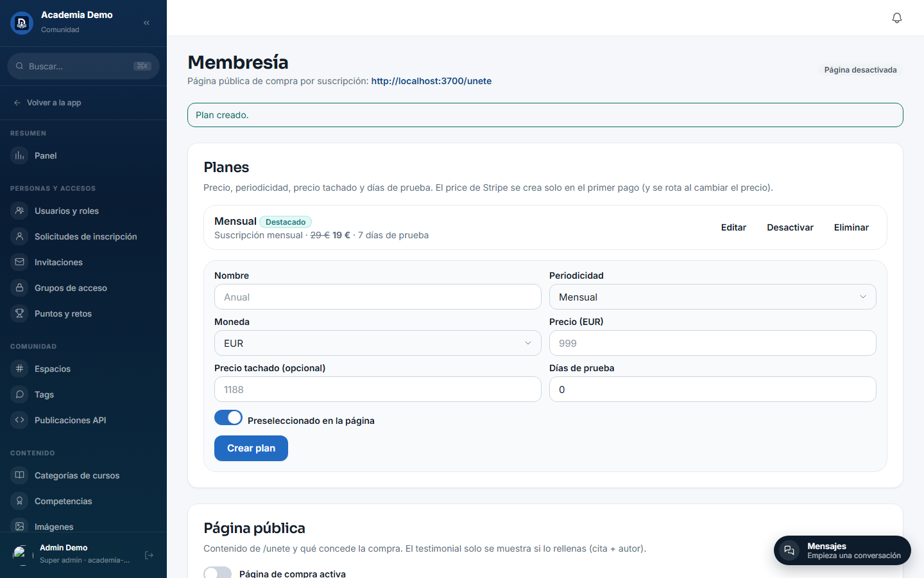924x578 pixels.
Task: Click the Admin Demo avatar
Action: 22,554
